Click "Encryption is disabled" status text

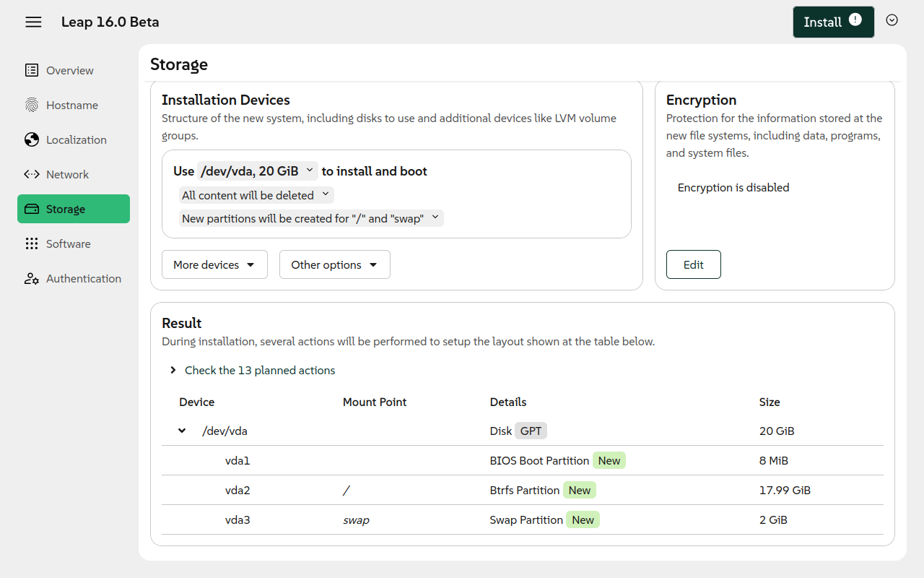point(733,187)
